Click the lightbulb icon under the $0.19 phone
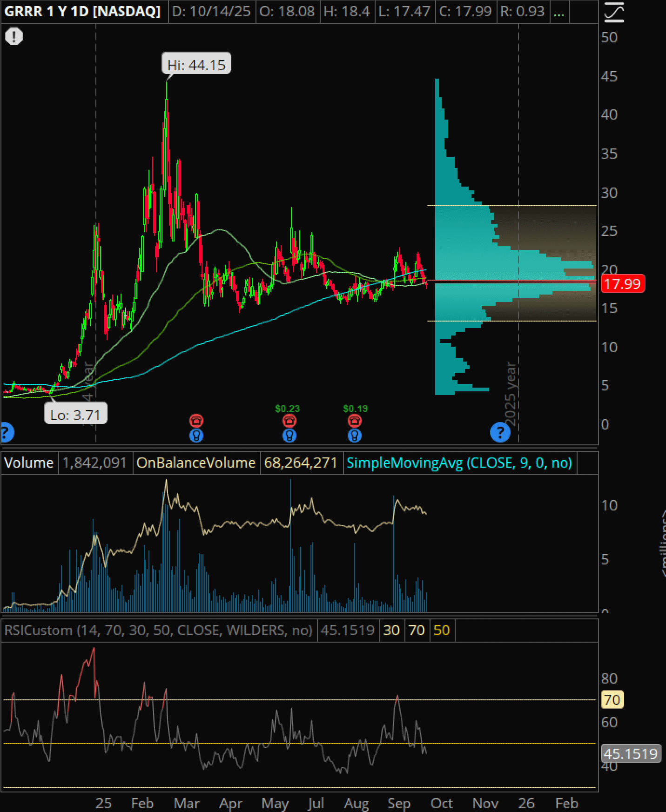Screen dimensions: 666x812 (355, 436)
